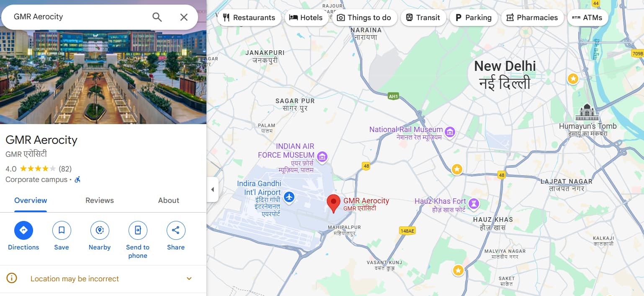
Task: Collapse the side panel arrow
Action: (212, 190)
